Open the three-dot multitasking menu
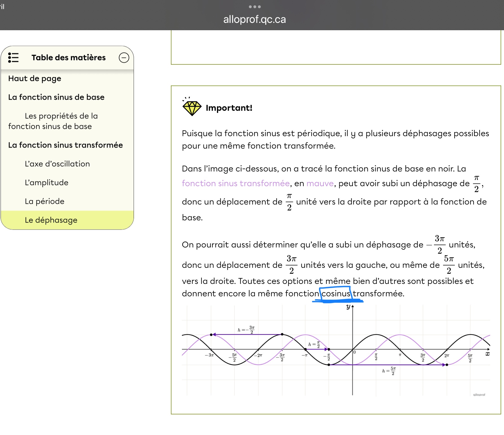Image resolution: width=504 pixels, height=435 pixels. (255, 7)
